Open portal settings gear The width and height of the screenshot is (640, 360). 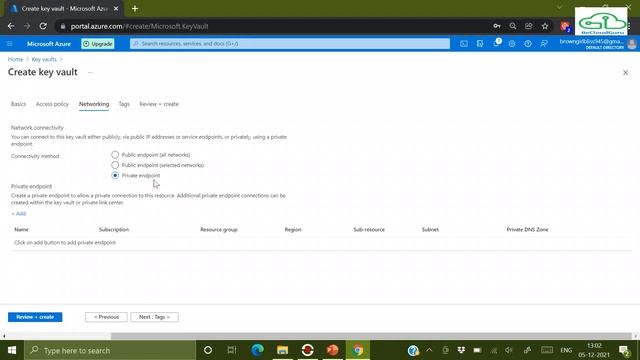tap(512, 44)
